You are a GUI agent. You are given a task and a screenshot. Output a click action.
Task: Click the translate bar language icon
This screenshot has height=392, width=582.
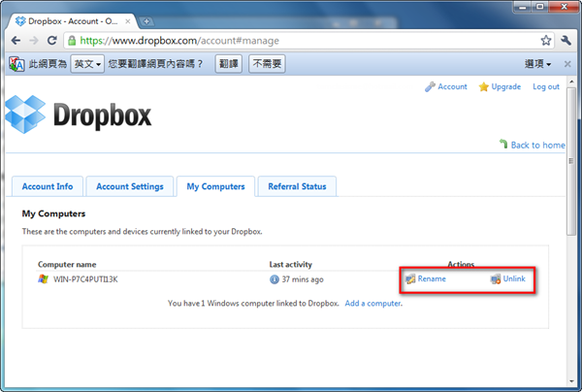click(16, 64)
